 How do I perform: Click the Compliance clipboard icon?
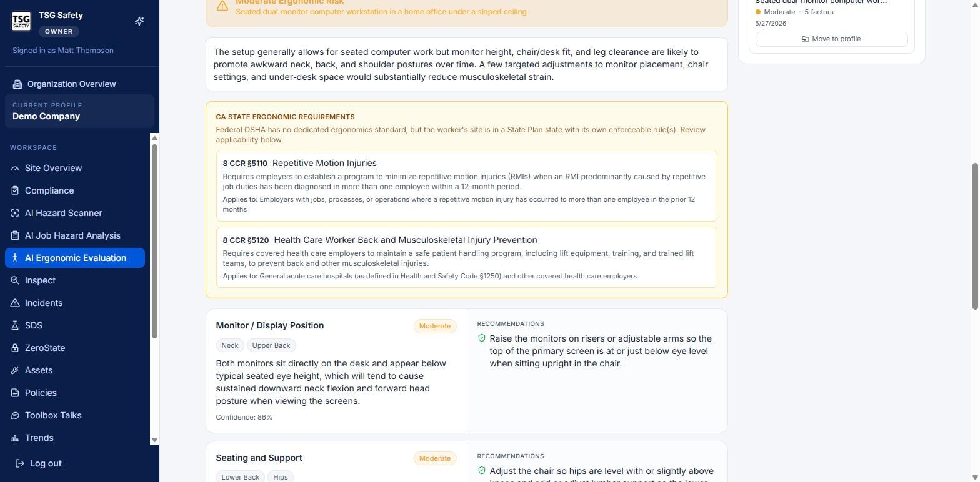pyautogui.click(x=15, y=190)
